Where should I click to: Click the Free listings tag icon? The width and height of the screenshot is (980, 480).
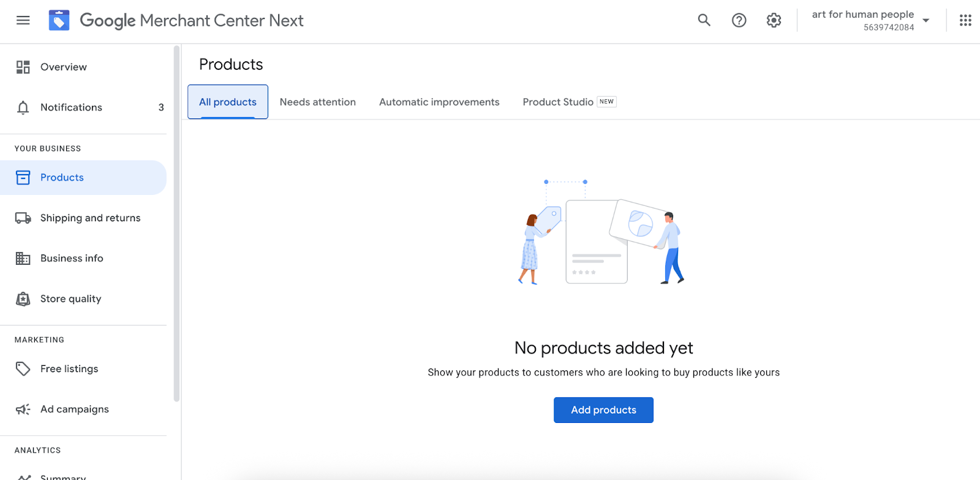23,369
